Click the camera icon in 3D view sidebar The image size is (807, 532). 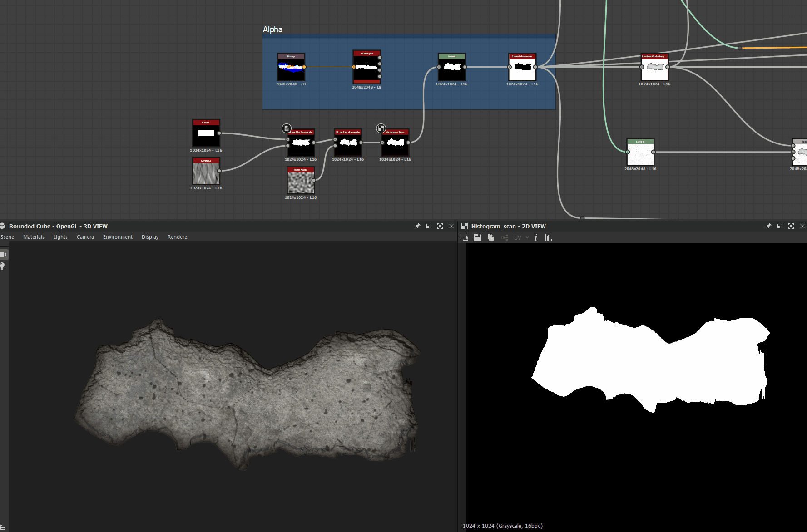pyautogui.click(x=3, y=255)
